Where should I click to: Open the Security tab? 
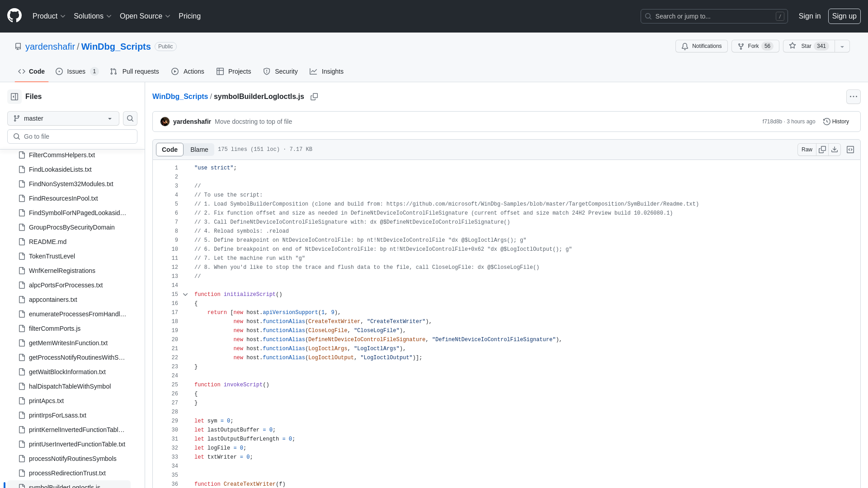pos(280,71)
